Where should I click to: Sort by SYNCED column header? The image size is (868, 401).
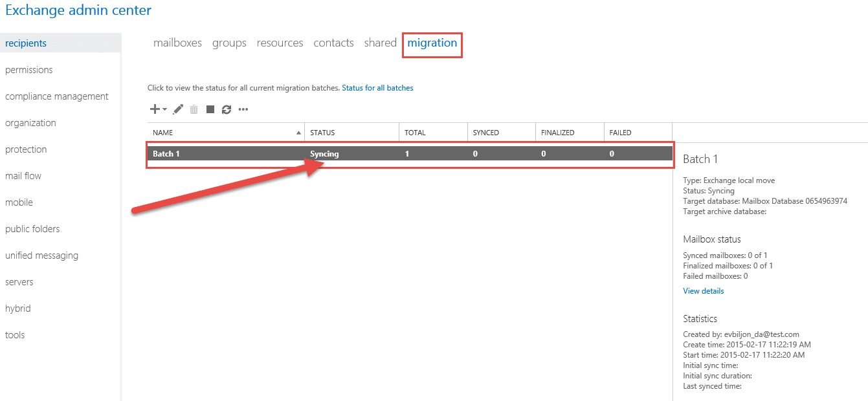tap(502, 133)
